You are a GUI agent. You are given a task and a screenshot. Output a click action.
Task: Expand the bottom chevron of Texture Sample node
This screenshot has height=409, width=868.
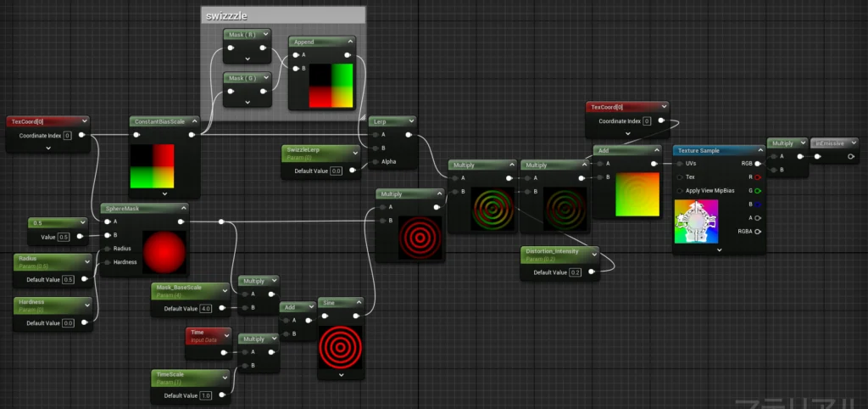(719, 249)
